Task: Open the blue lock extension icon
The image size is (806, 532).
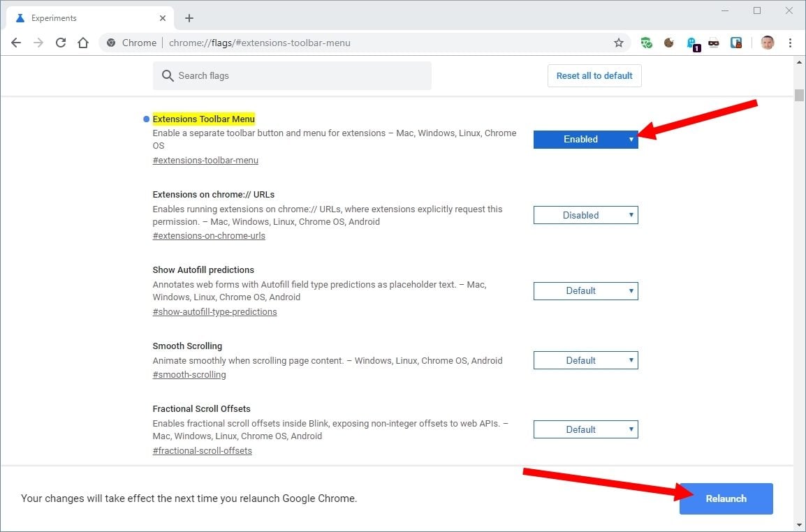Action: [736, 43]
